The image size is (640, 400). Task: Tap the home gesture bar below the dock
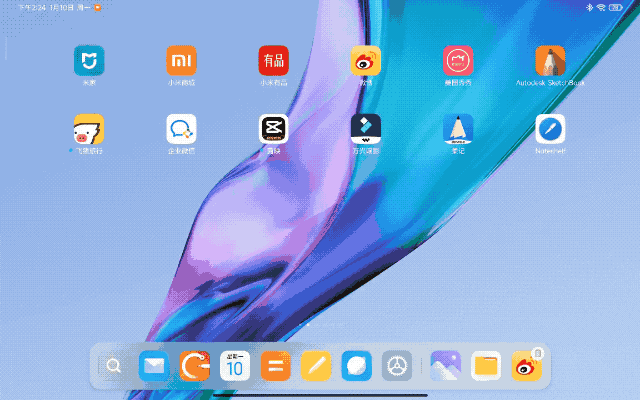(x=320, y=395)
